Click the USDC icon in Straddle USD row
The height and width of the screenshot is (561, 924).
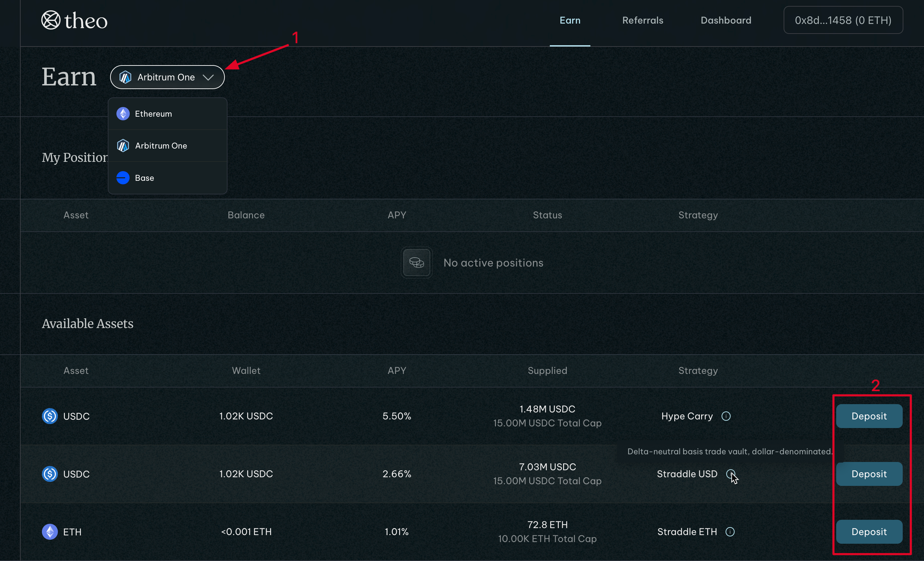(x=50, y=474)
